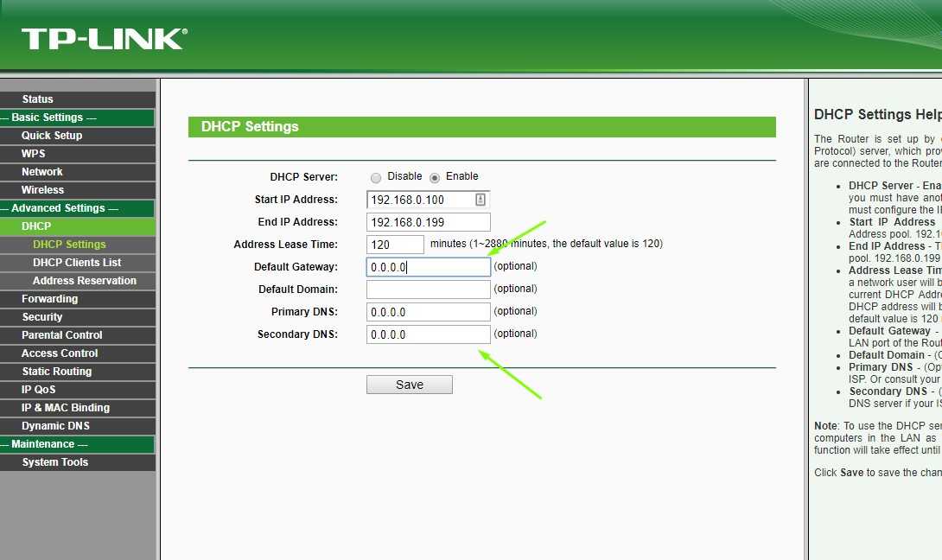Expand the DHCP menu section

tap(36, 226)
